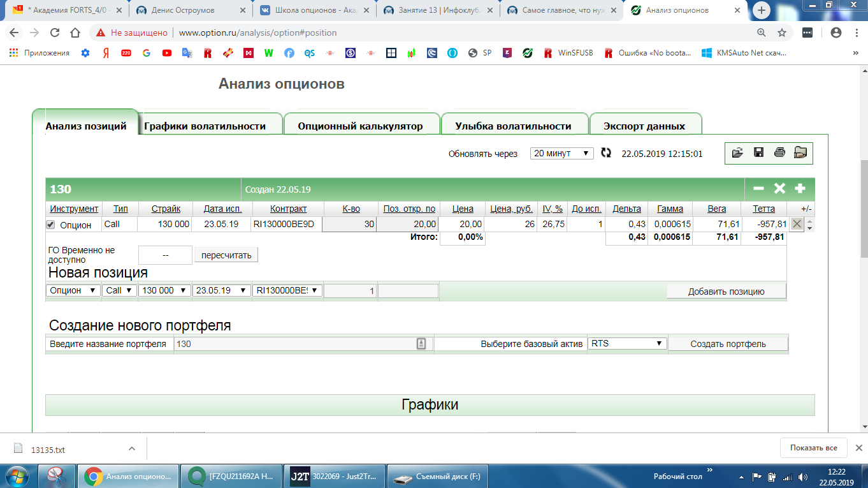The image size is (868, 488).
Task: Sort by the Дельта column header
Action: pos(626,209)
